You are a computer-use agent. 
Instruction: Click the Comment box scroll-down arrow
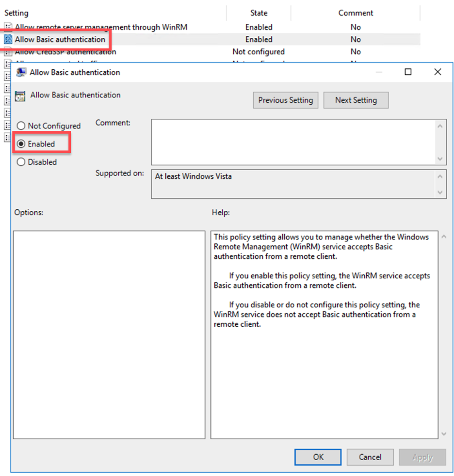click(x=440, y=159)
